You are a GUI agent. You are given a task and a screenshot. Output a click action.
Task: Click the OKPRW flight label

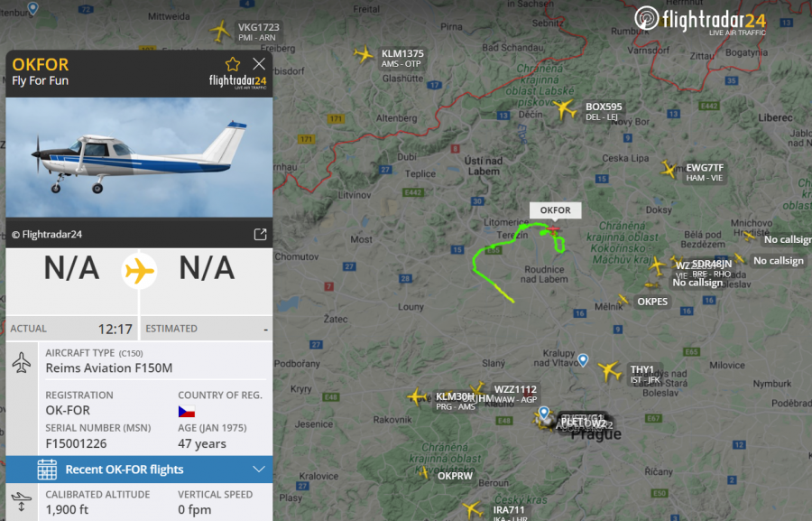(455, 476)
